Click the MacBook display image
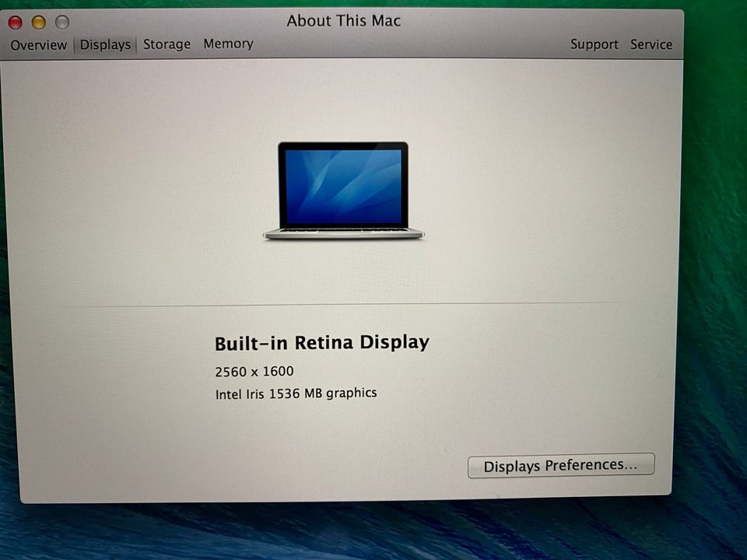Screen dimensions: 747x560 point(343,191)
